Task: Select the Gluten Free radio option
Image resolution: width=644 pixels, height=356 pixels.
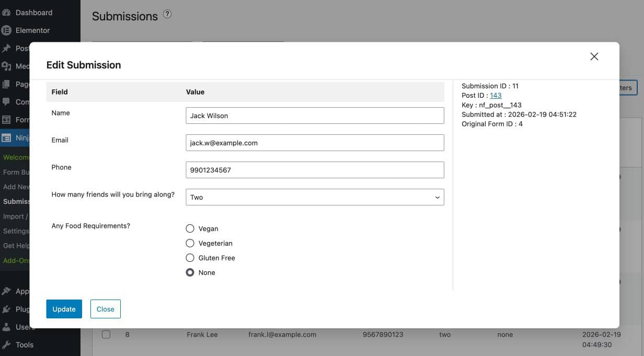Action: (x=190, y=258)
